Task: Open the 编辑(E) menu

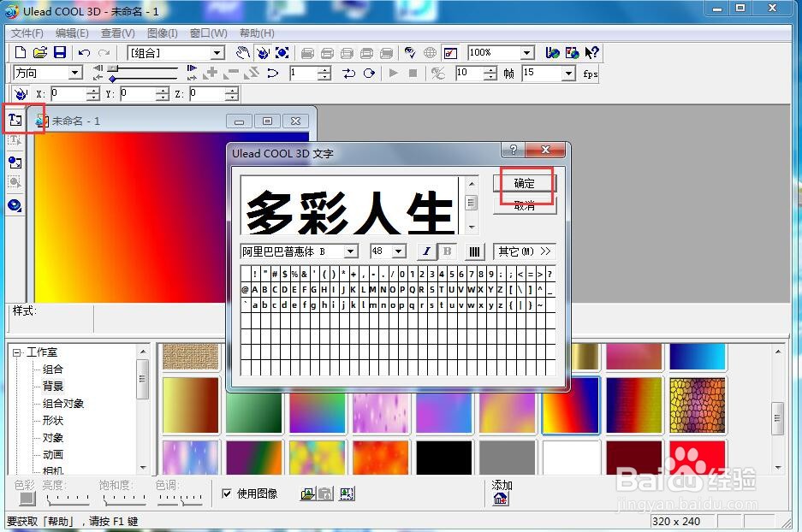Action: coord(72,33)
